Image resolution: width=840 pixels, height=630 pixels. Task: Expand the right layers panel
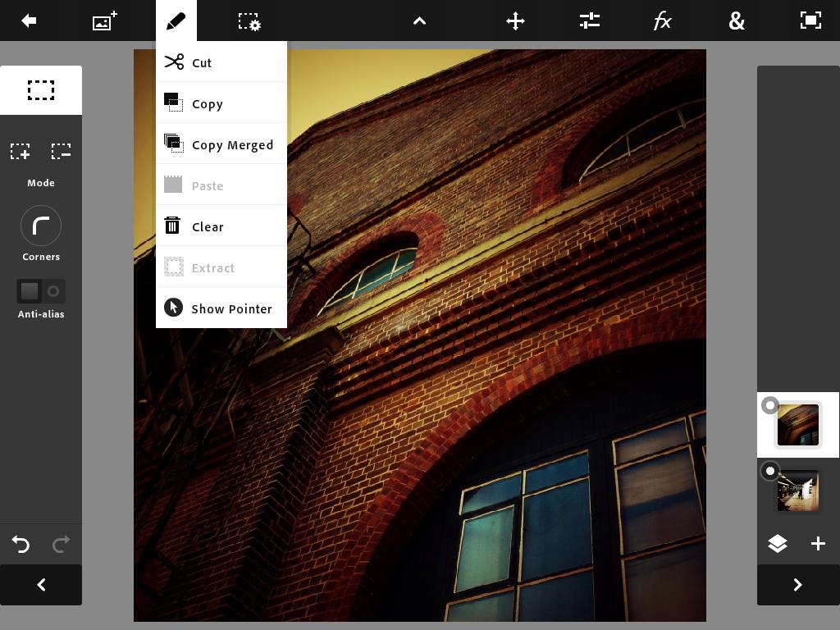[797, 585]
